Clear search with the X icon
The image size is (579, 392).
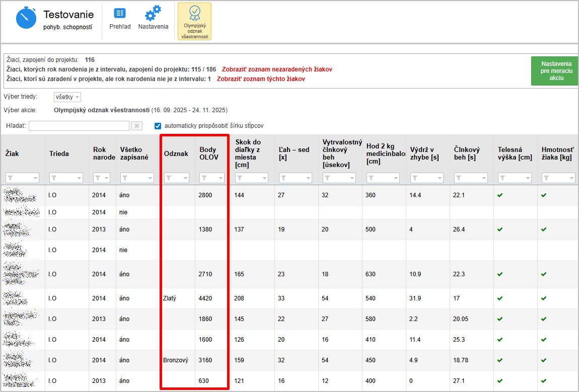tap(136, 126)
